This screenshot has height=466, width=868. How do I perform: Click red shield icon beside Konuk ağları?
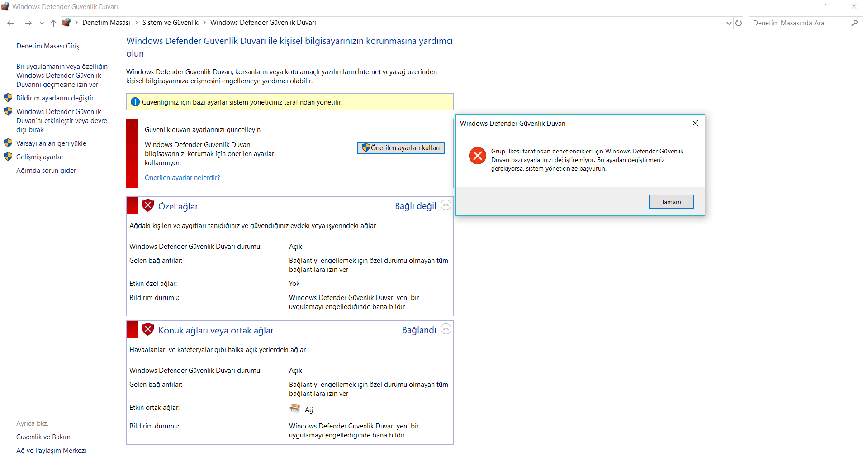point(147,329)
